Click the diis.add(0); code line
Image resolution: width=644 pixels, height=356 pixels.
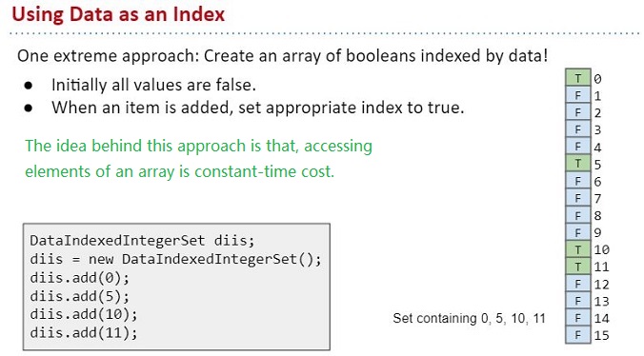tap(80, 278)
